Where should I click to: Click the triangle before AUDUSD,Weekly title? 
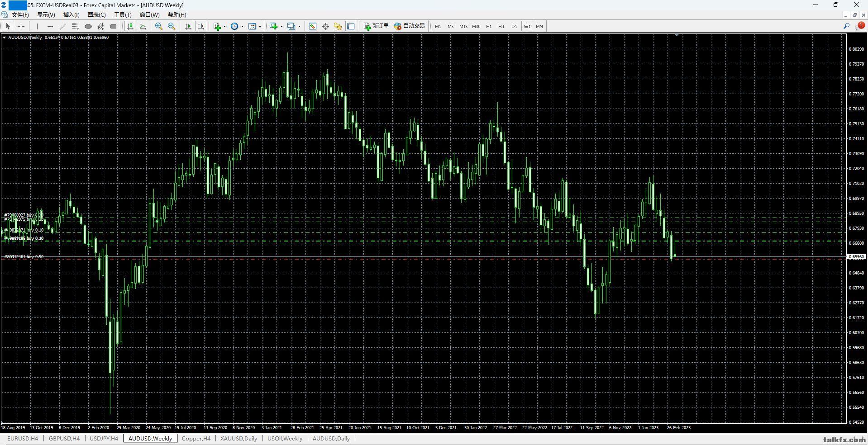(x=4, y=38)
